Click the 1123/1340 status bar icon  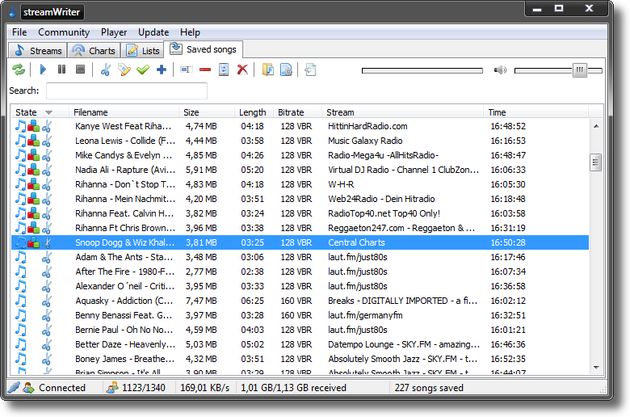112,388
